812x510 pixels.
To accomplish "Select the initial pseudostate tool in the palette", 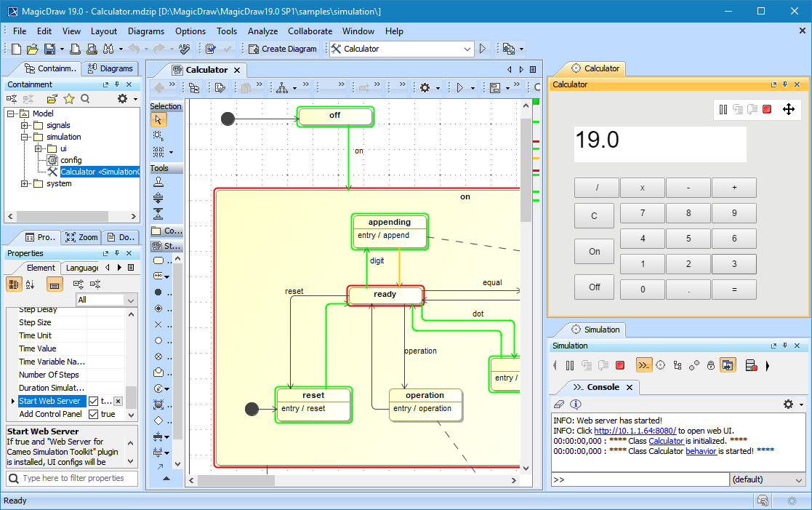I will point(158,292).
